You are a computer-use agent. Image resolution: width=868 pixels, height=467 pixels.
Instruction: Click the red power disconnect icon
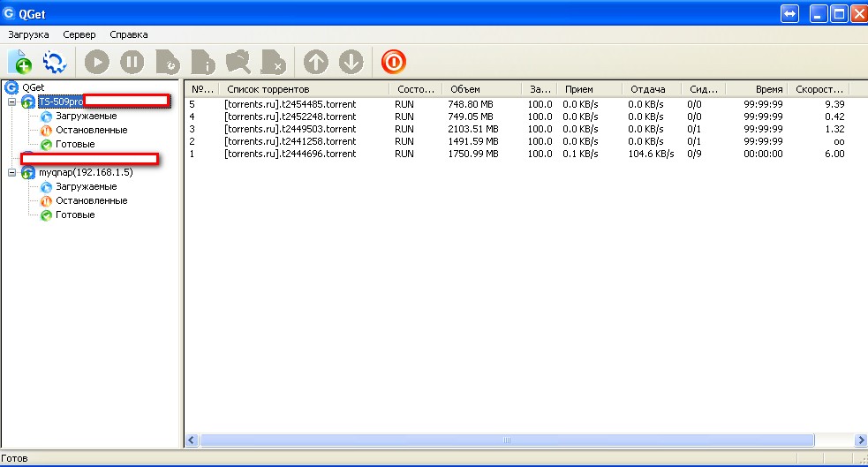click(393, 62)
